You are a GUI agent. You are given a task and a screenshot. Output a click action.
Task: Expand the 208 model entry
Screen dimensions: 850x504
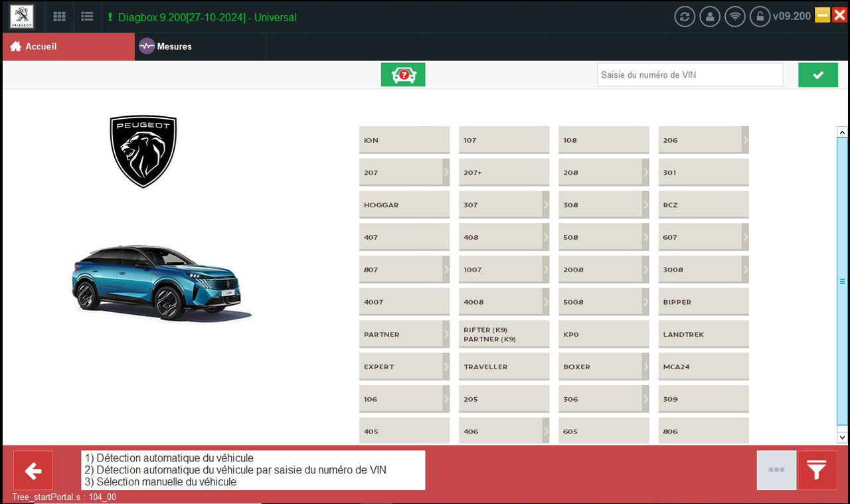(x=646, y=172)
